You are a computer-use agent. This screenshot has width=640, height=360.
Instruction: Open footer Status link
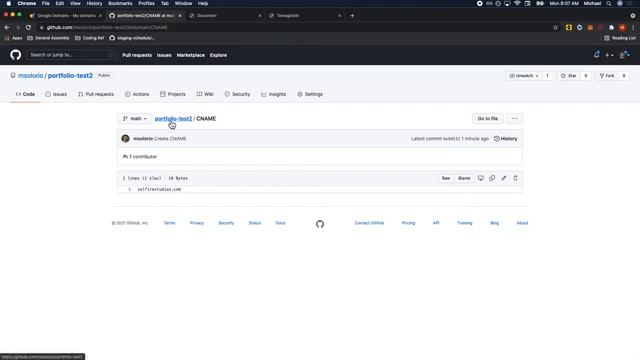click(255, 223)
